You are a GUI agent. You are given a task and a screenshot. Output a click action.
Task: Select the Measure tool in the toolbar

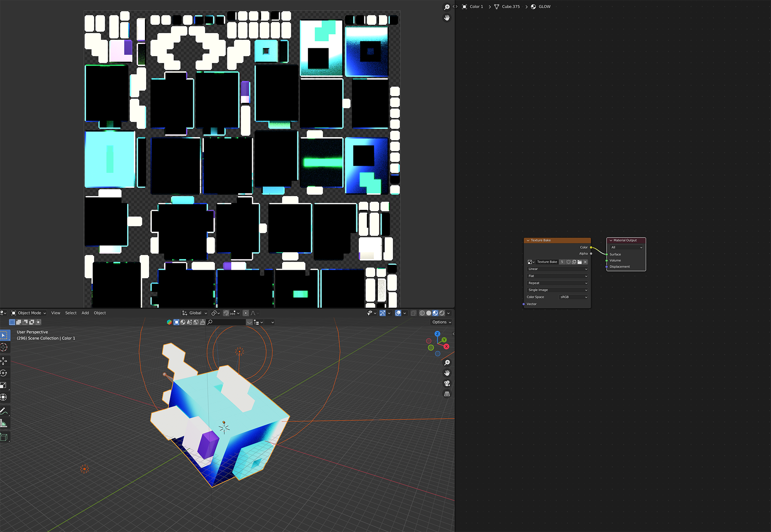[4, 423]
